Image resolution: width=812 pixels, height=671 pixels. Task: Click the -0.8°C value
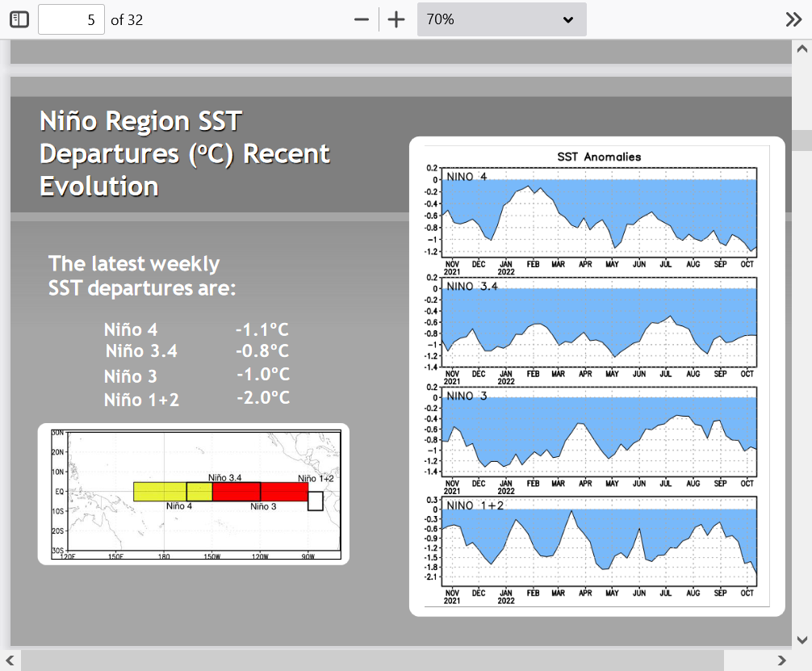tap(262, 351)
